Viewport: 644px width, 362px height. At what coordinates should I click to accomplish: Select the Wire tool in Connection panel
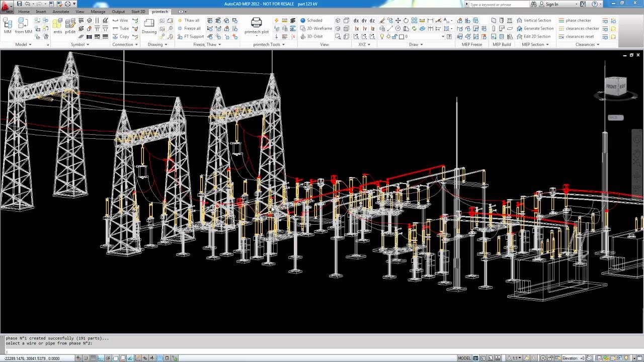(x=121, y=20)
